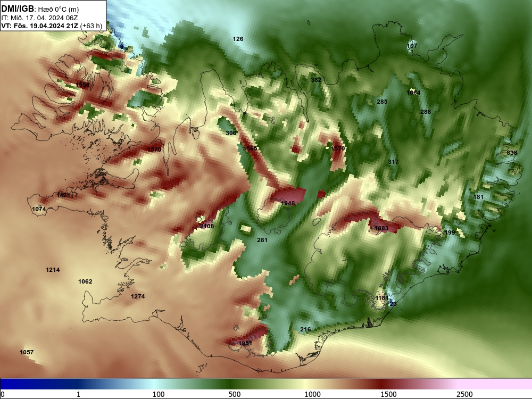The height and width of the screenshot is (399, 532).
Task: Select the map value 288
Action: point(426,112)
